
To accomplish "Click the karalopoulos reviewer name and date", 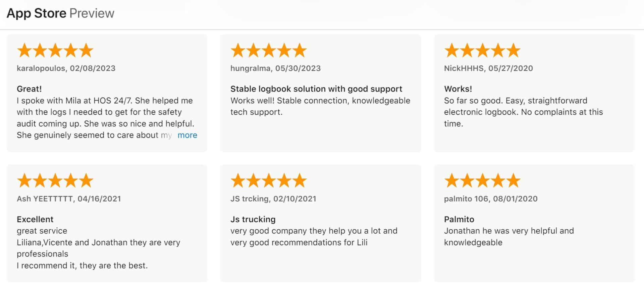I will (66, 68).
